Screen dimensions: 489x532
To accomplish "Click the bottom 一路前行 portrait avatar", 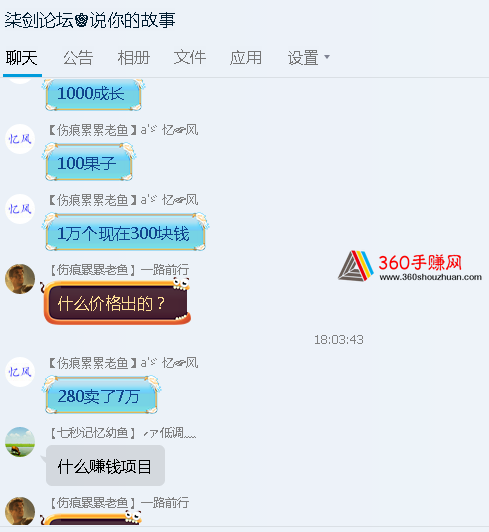I will [20, 511].
